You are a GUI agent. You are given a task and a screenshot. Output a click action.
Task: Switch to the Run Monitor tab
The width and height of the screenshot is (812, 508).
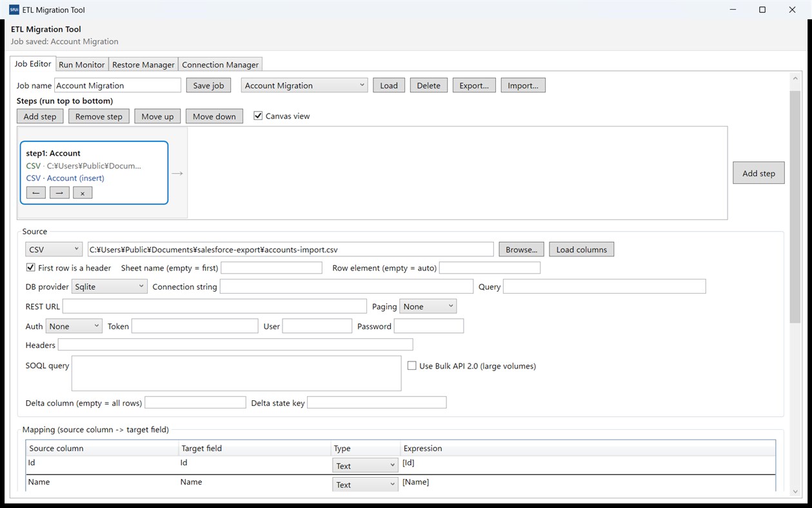(x=81, y=65)
